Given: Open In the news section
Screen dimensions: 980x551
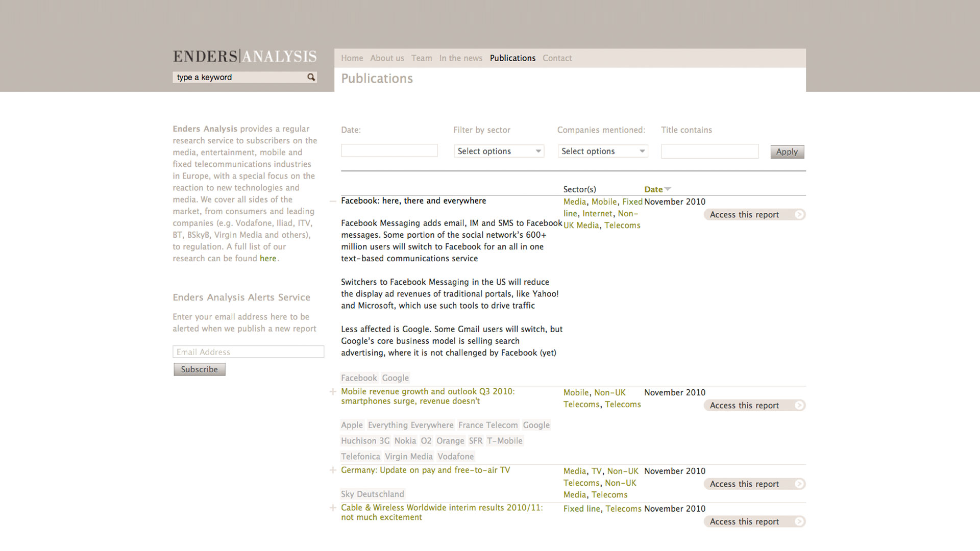Looking at the screenshot, I should tap(461, 58).
